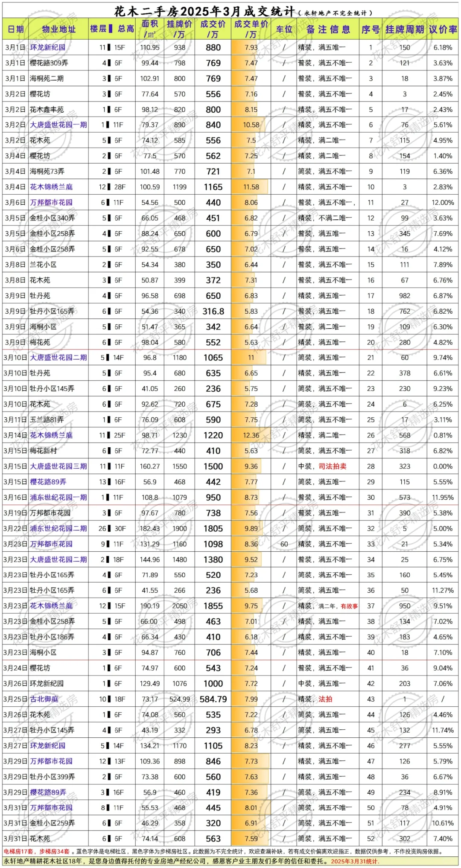Image resolution: width=461 pixels, height=868 pixels.
Task: Click the 车位 column header
Action: click(x=284, y=29)
